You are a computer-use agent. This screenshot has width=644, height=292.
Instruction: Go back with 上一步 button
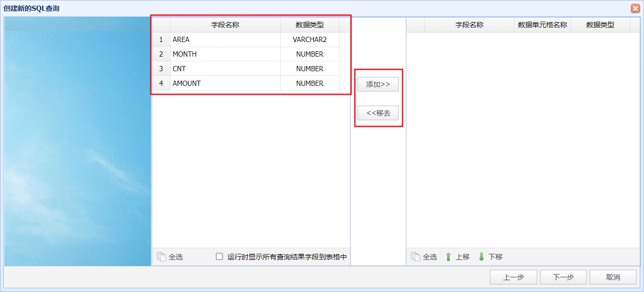(x=514, y=277)
